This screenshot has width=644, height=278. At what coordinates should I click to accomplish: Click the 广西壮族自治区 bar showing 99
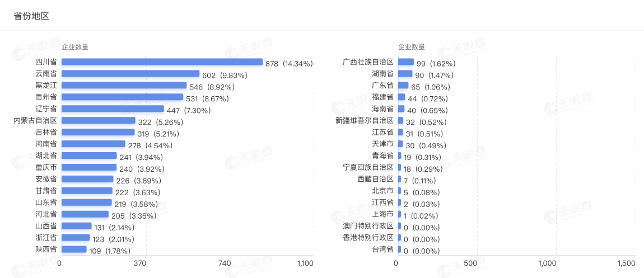point(406,62)
